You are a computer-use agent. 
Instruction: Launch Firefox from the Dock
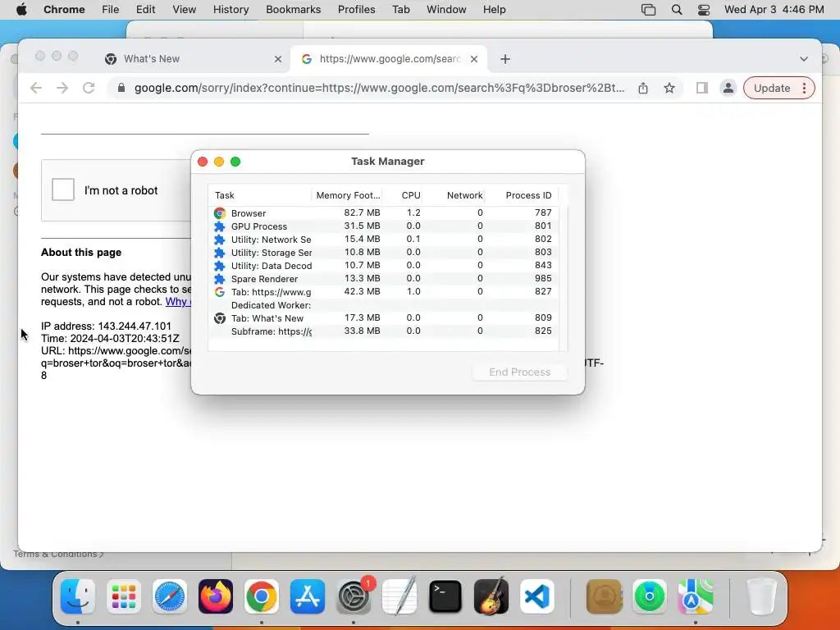pos(216,596)
